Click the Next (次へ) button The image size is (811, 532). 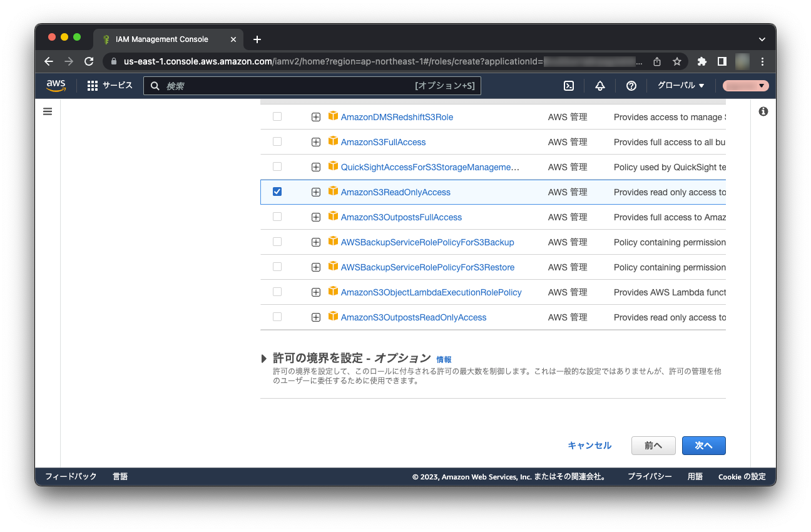pyautogui.click(x=703, y=445)
